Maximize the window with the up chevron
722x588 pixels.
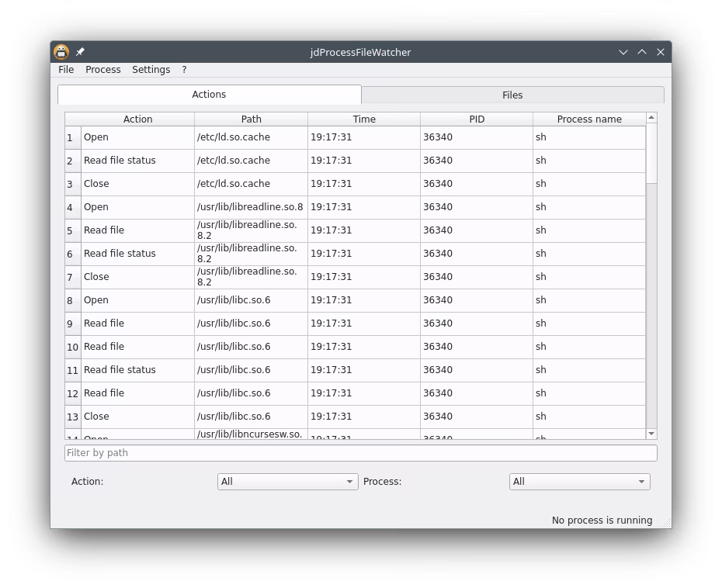[642, 52]
